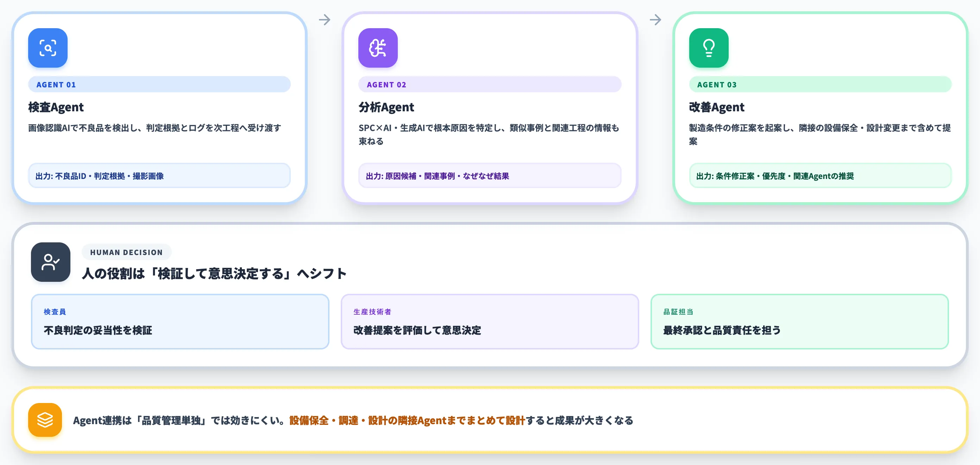Click the 改善Agent heading

click(717, 107)
